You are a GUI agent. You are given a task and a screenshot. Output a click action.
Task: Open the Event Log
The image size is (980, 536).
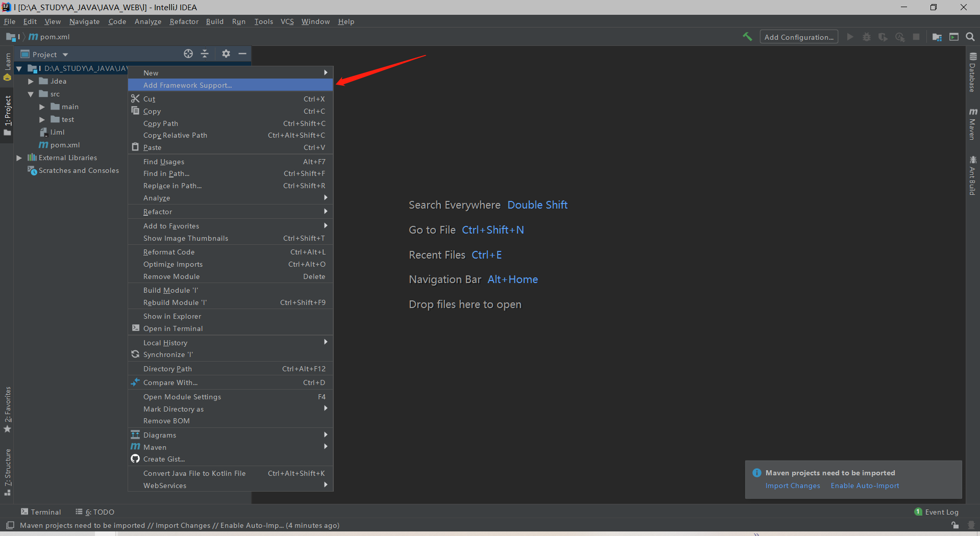[x=937, y=512]
